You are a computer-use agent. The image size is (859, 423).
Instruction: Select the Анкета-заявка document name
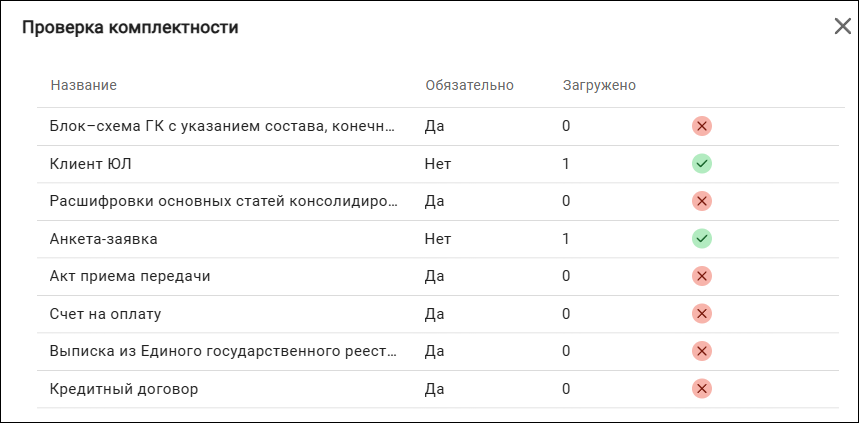(x=104, y=239)
